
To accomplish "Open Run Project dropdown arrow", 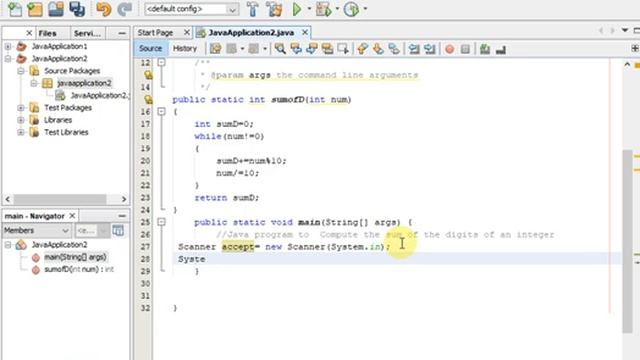I will [309, 9].
